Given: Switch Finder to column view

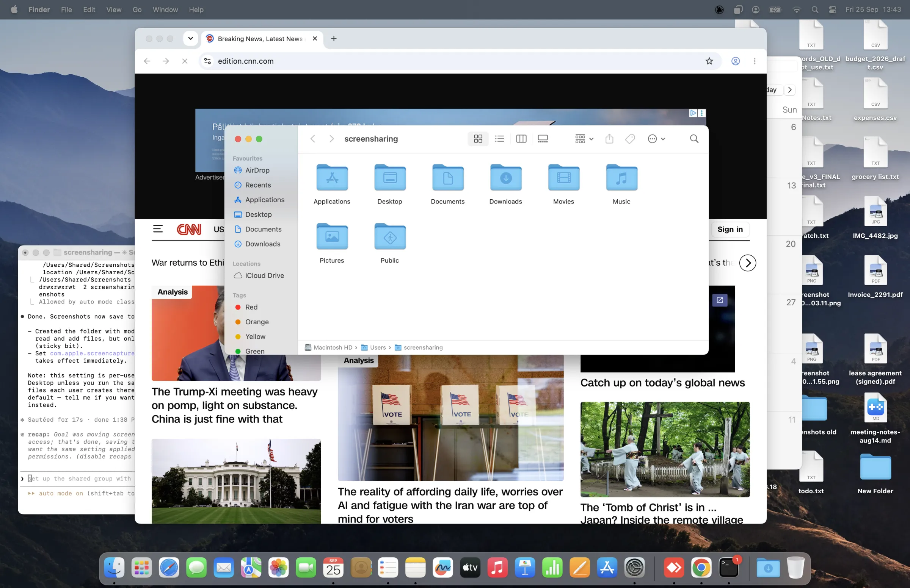Looking at the screenshot, I should [521, 139].
